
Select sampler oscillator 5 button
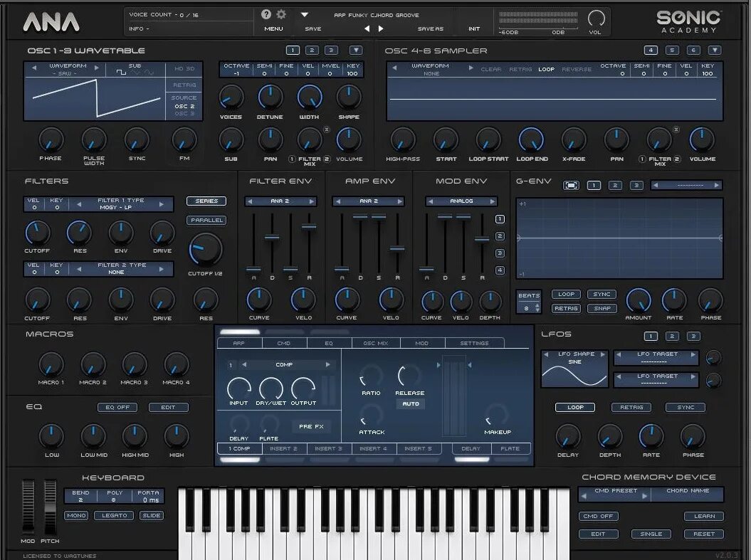click(672, 50)
